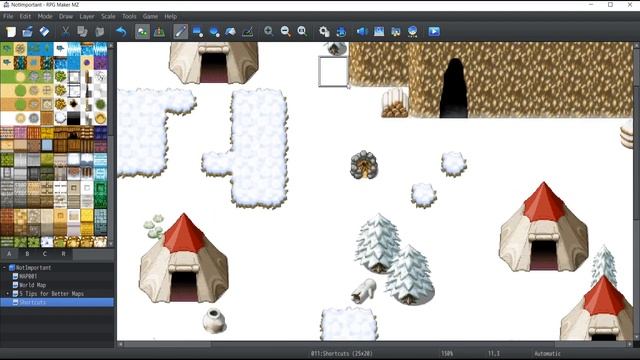Select the Rectangle drawing tool
Screen dimensions: 640x360
[x=198, y=31]
